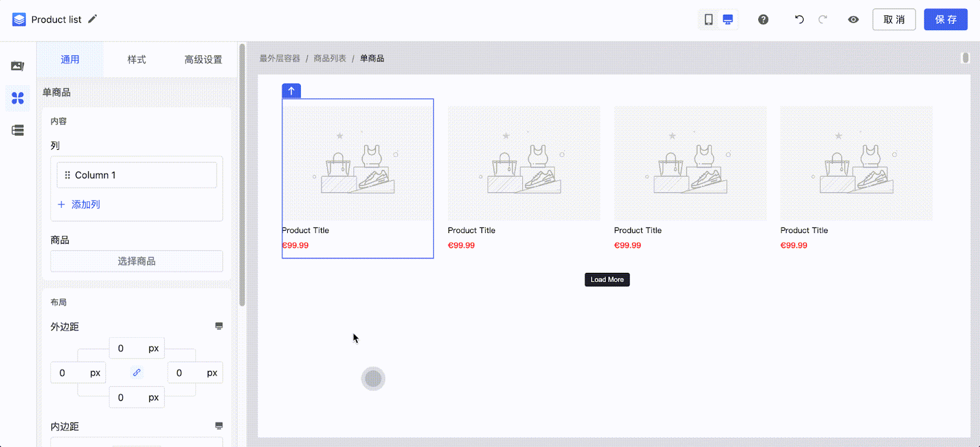
Task: Switch to the 高级设置 tab
Action: click(x=203, y=59)
